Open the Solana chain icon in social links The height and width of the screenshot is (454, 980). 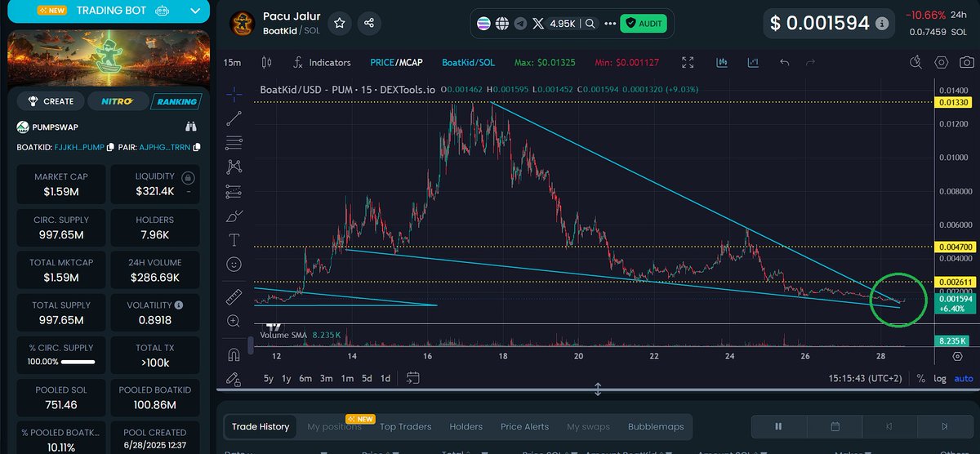(x=484, y=24)
